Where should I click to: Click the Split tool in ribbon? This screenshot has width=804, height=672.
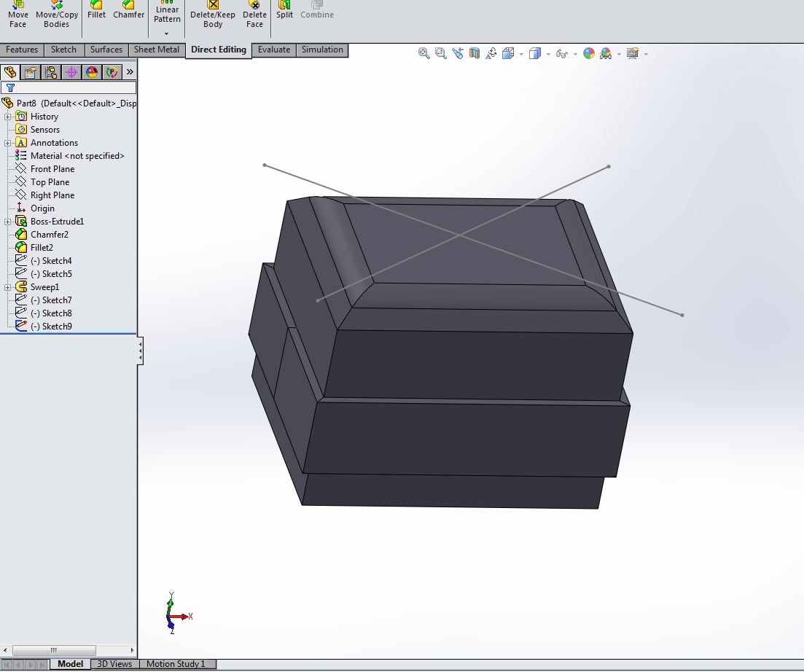[284, 10]
